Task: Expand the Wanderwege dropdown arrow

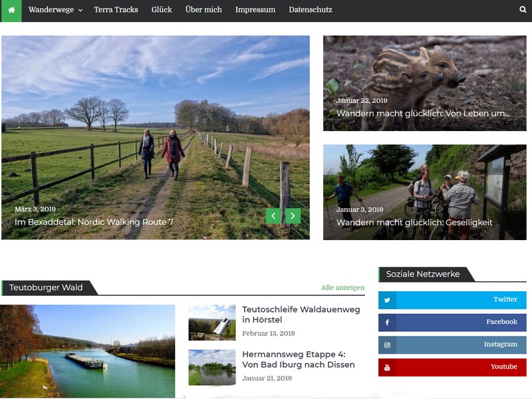Action: (80, 10)
